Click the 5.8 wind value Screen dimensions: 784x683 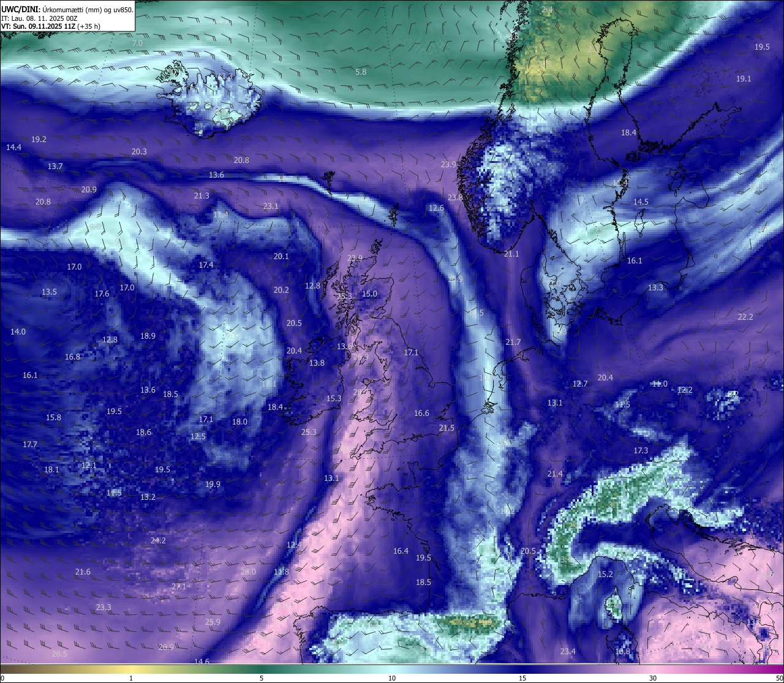(x=361, y=72)
